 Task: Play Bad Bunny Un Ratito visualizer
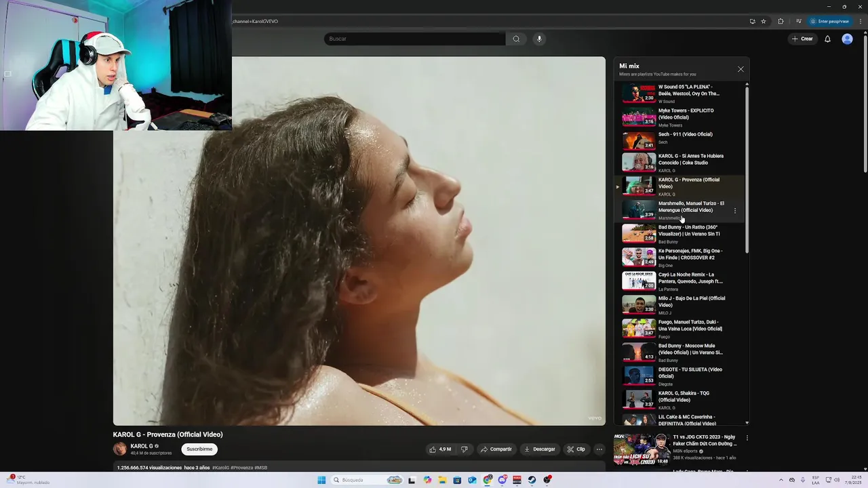pyautogui.click(x=680, y=234)
